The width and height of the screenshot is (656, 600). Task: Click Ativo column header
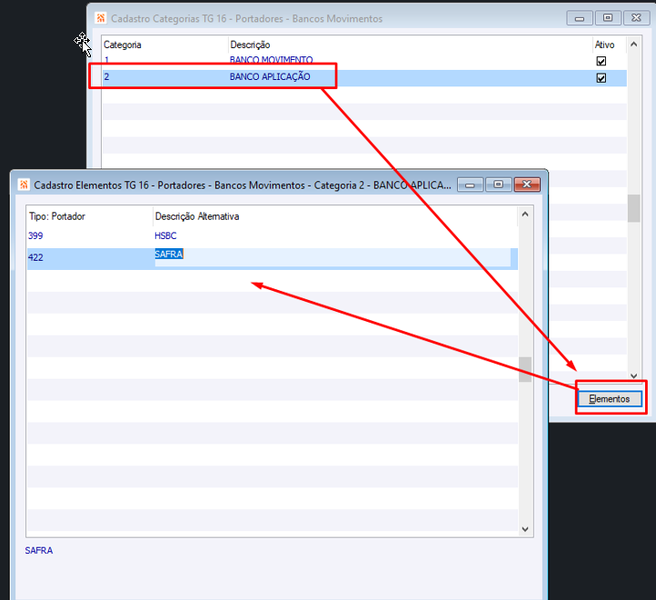pos(605,45)
